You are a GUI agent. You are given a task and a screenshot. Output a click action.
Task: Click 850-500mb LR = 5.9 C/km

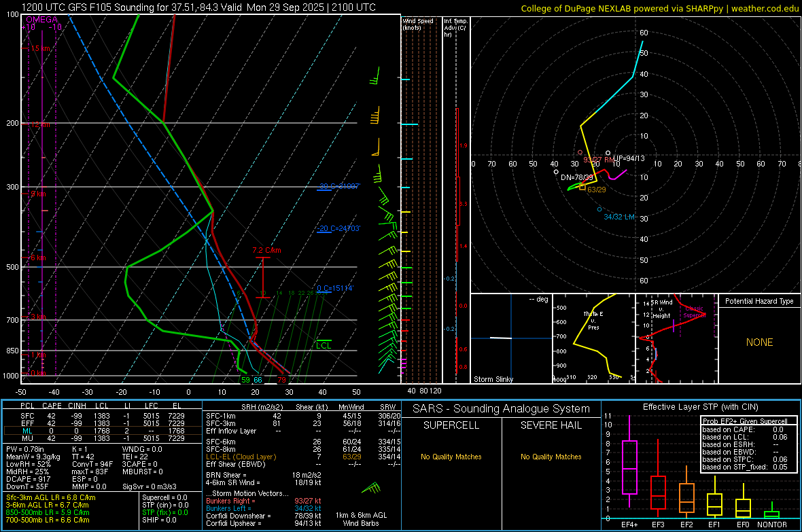click(48, 512)
